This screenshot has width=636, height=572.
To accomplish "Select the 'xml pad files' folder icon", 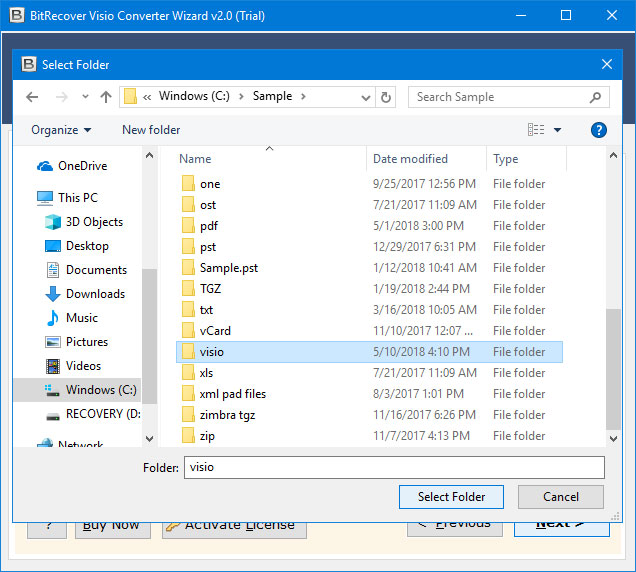I will (188, 394).
